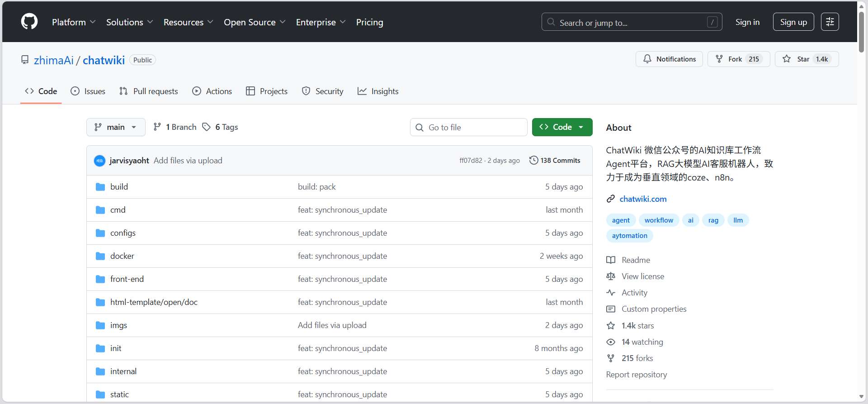Click the link icon beside chatwiki.com
This screenshot has width=868, height=404.
611,199
